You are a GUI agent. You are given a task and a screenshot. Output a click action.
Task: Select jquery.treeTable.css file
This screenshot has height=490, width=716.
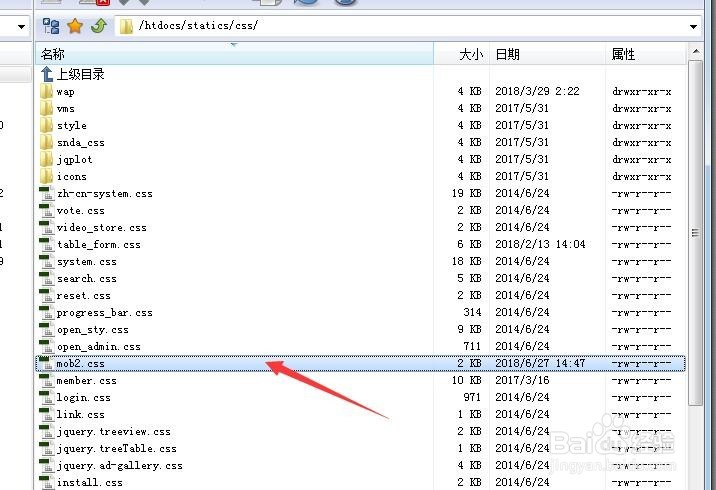(109, 448)
